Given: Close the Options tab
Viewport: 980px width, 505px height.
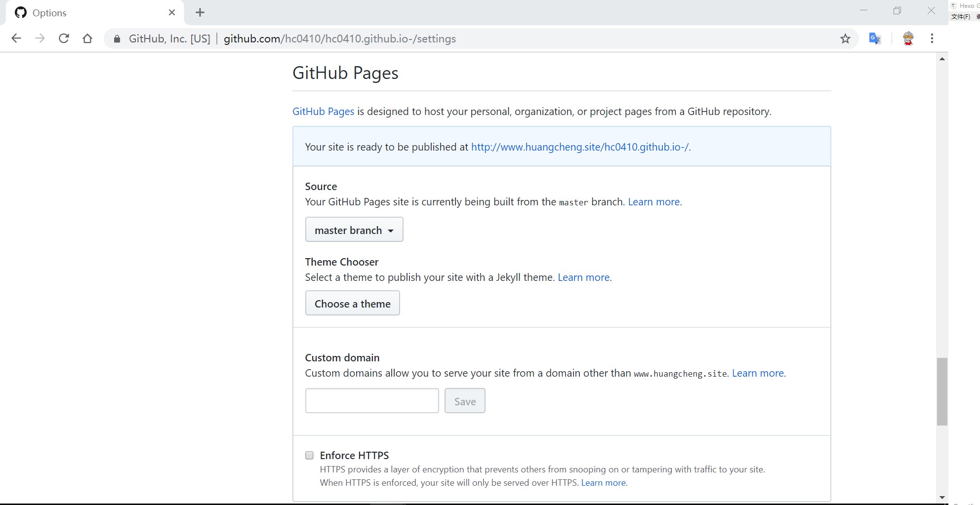Looking at the screenshot, I should (x=172, y=13).
